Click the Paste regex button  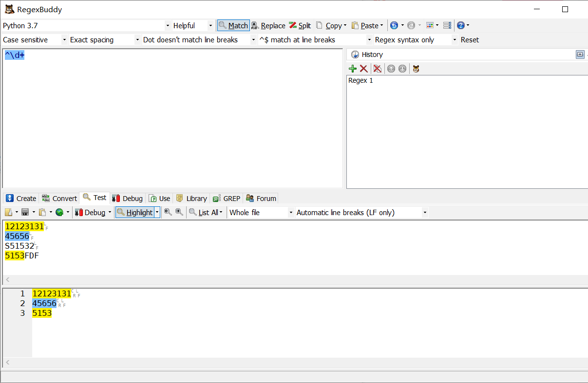(365, 25)
